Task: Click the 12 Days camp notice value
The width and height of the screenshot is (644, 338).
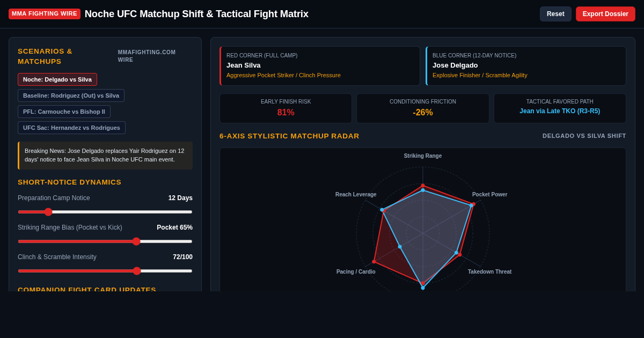Action: click(x=180, y=198)
